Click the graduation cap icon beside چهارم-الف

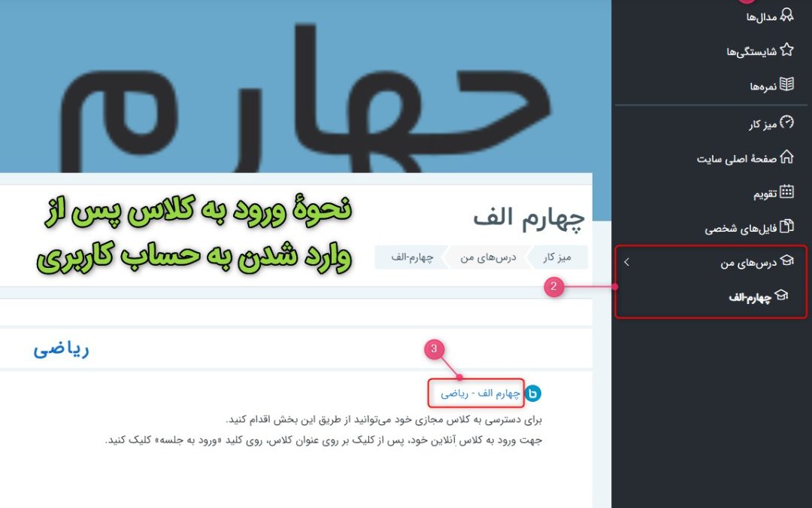point(781,296)
